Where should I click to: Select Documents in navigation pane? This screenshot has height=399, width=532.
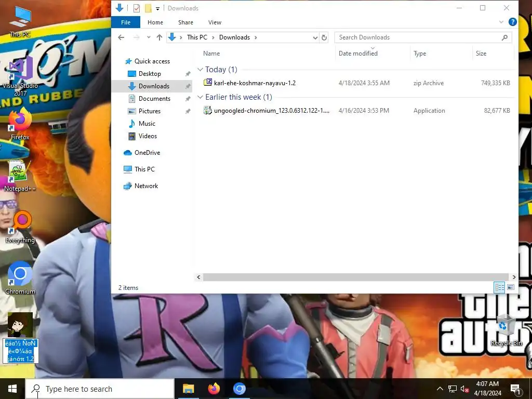tap(154, 99)
